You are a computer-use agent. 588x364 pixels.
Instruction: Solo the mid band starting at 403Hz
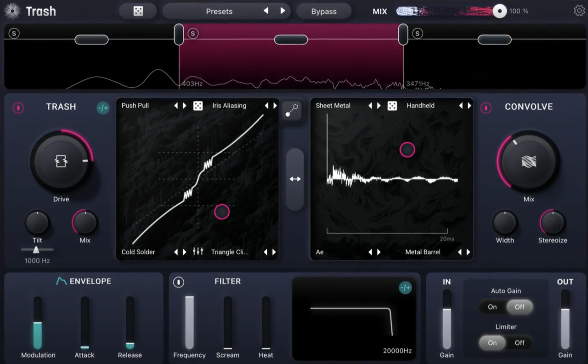pos(193,33)
